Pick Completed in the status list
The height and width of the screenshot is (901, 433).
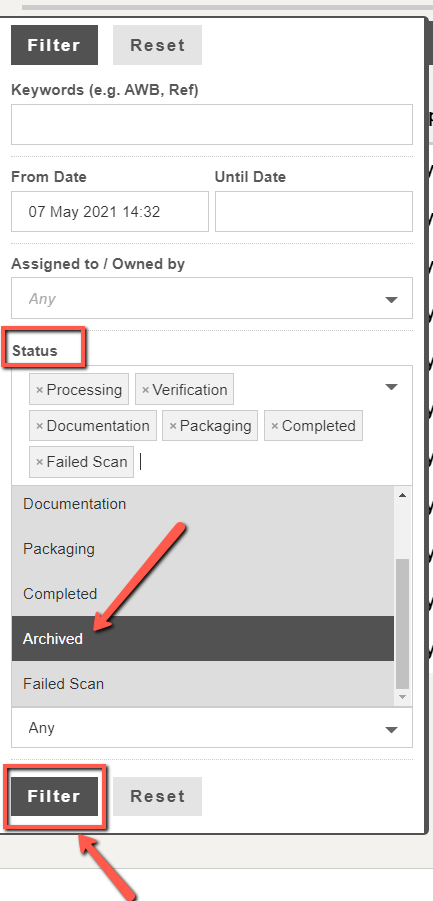(x=203, y=594)
